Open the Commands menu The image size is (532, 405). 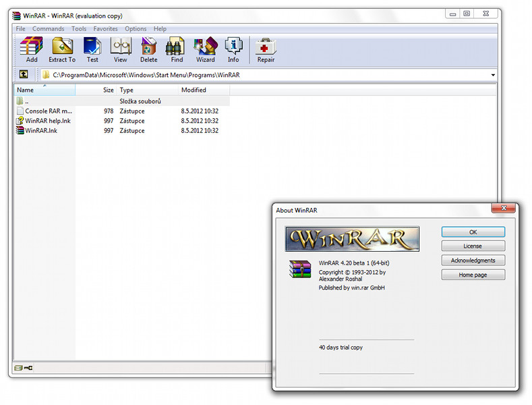coord(48,29)
